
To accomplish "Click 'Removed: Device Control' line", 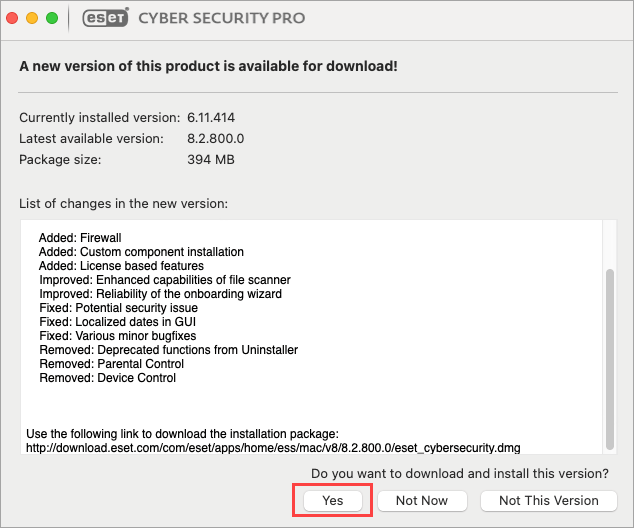I will tap(108, 378).
